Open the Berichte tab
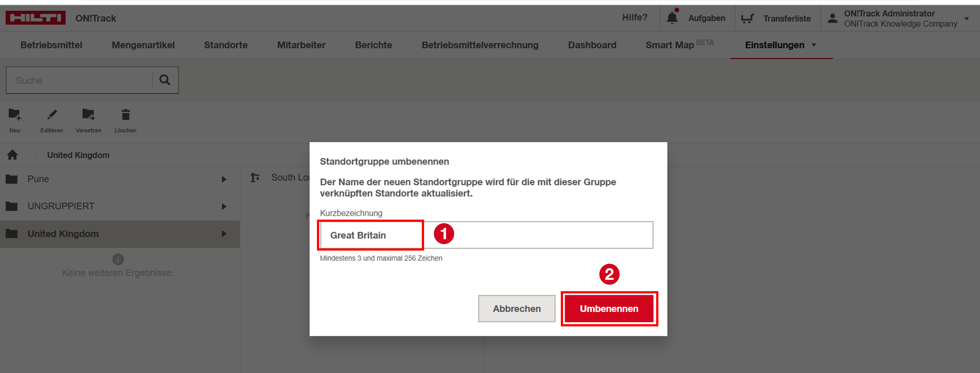Image resolution: width=980 pixels, height=373 pixels. point(374,45)
